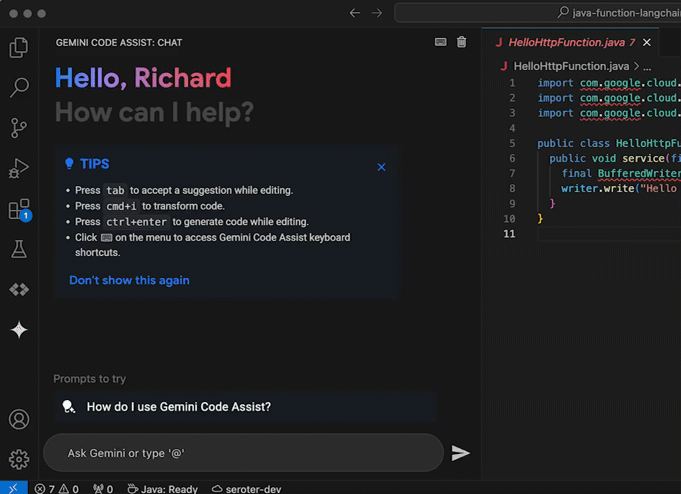Open the Accounts menu
Image resolution: width=681 pixels, height=494 pixels.
click(19, 420)
